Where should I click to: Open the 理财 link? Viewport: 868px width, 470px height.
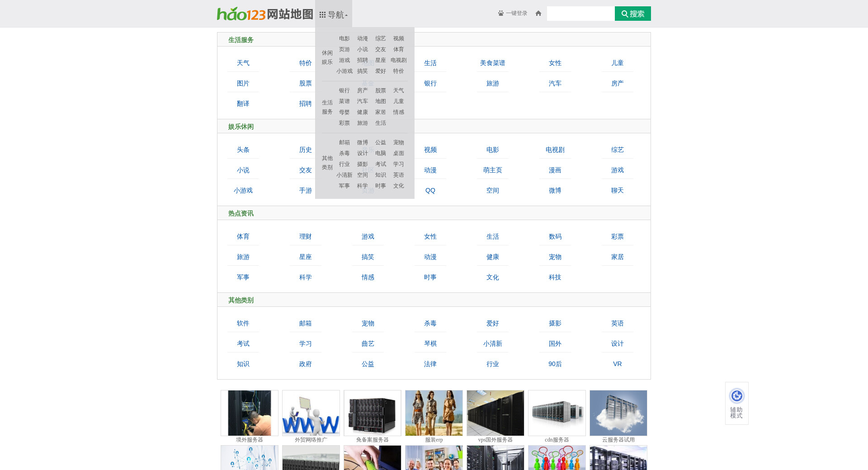pos(306,236)
